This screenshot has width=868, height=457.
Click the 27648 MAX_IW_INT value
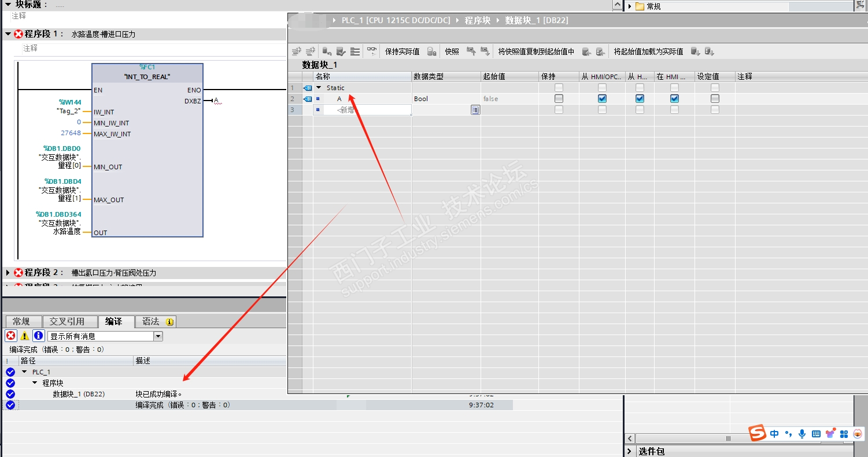click(x=71, y=133)
